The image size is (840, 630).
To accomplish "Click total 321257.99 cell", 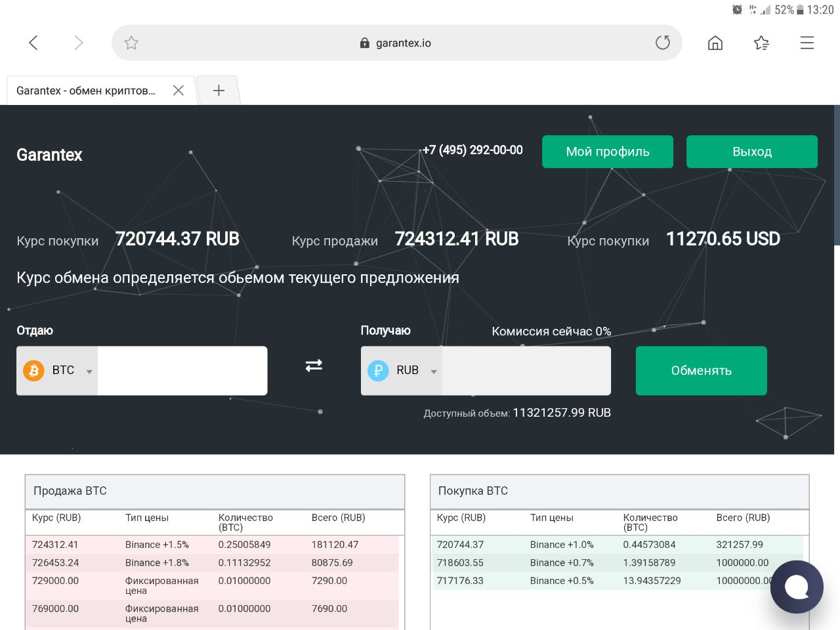I will click(x=740, y=545).
